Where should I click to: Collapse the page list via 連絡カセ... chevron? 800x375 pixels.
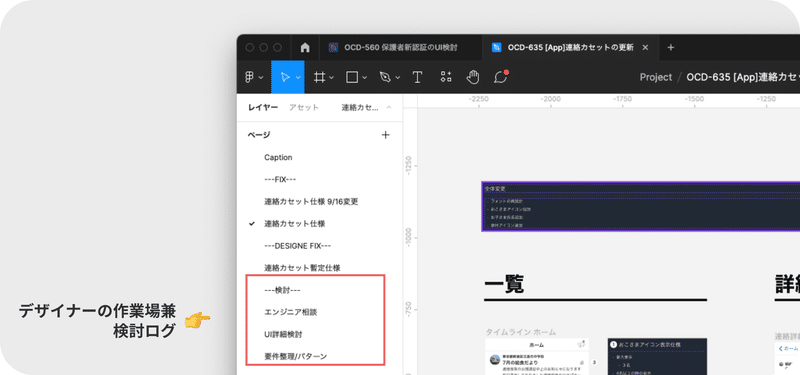(x=389, y=108)
